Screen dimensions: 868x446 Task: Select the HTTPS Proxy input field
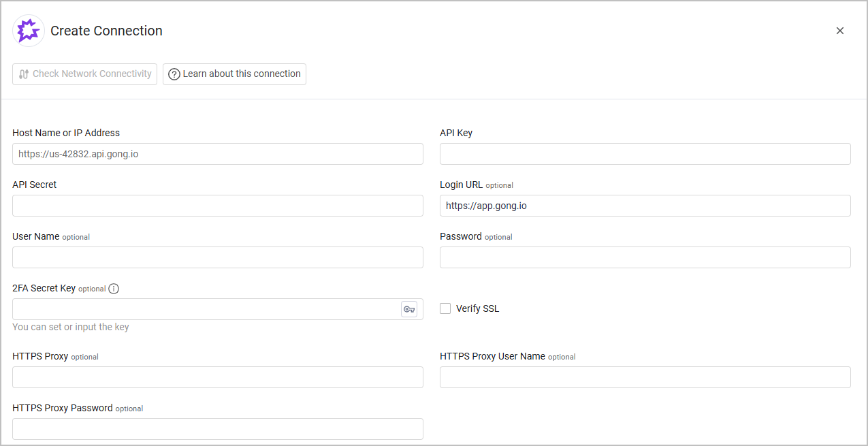tap(218, 377)
